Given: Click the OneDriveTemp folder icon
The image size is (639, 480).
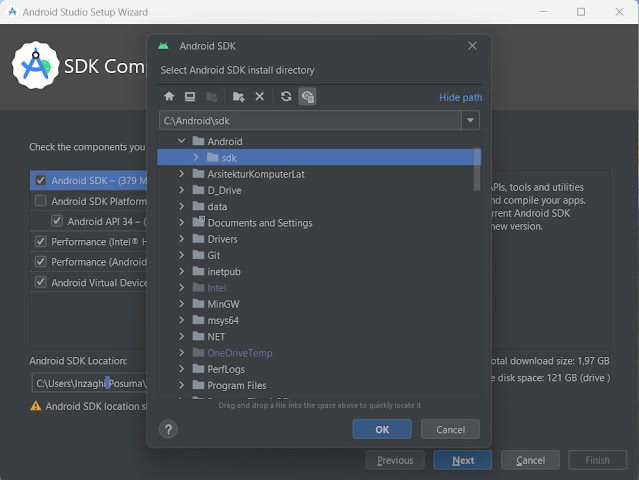Looking at the screenshot, I should coord(198,352).
